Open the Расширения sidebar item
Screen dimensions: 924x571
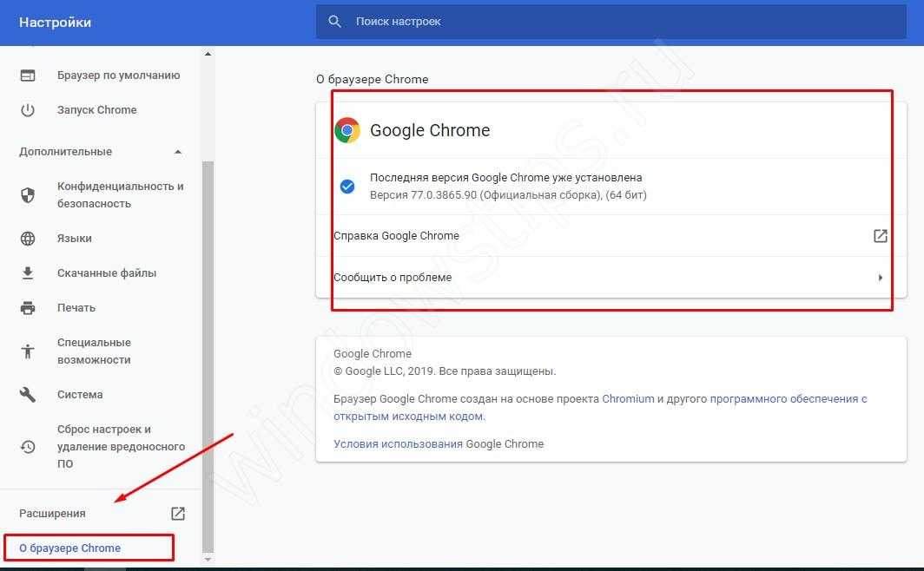click(x=53, y=514)
